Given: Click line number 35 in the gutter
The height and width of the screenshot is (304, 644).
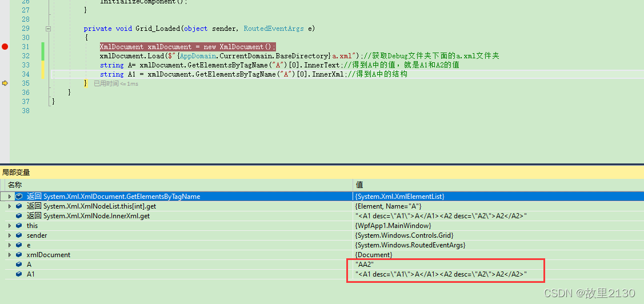Looking at the screenshot, I should [26, 83].
